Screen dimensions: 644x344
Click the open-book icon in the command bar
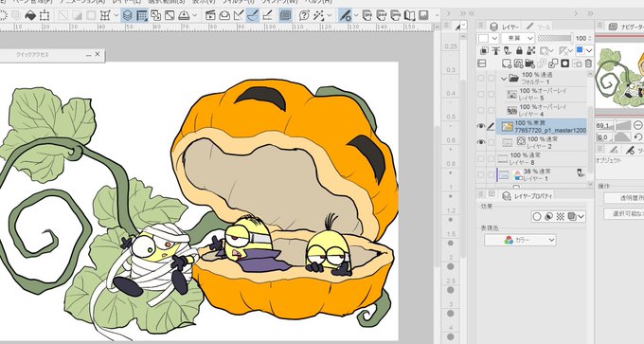(x=409, y=16)
